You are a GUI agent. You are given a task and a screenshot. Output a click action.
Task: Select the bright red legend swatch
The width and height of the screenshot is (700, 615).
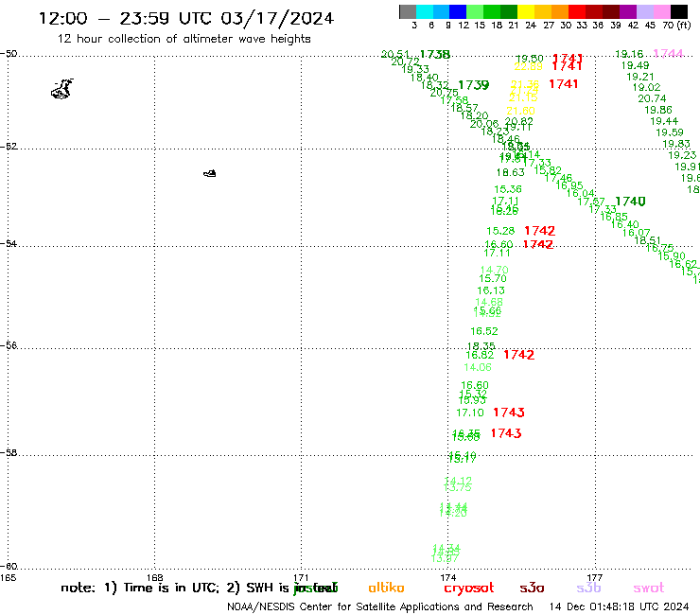pos(577,11)
